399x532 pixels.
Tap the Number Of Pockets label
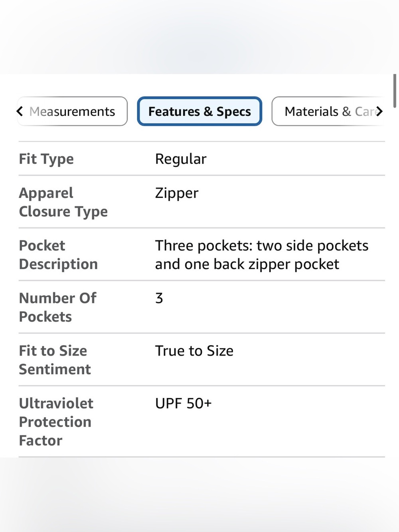click(58, 307)
